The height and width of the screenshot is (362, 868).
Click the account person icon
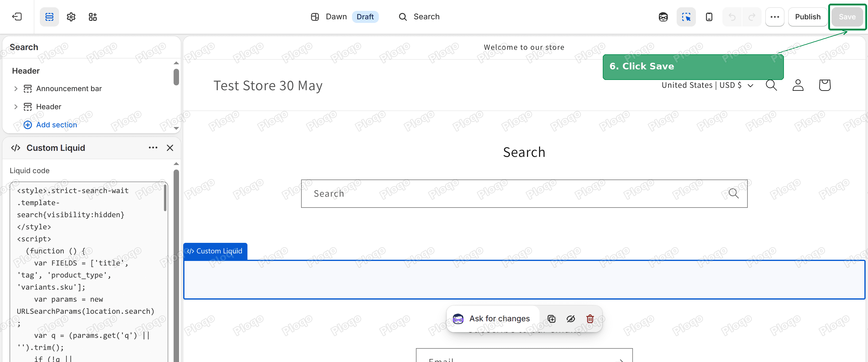coord(797,85)
